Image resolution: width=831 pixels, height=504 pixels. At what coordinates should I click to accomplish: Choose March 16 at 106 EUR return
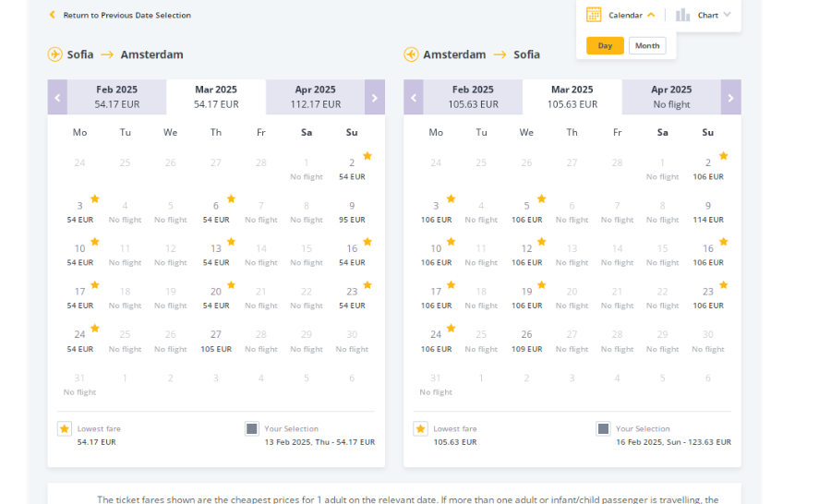(x=708, y=255)
